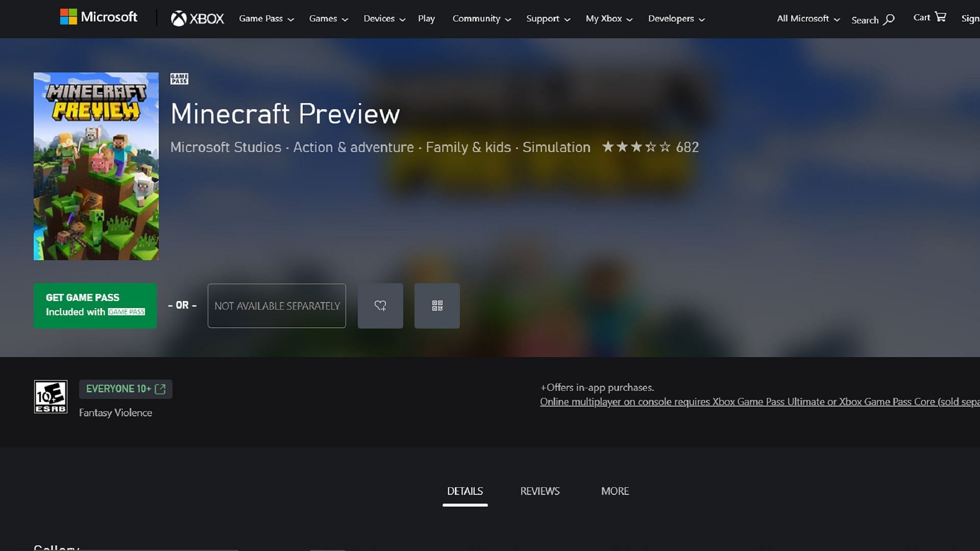This screenshot has width=980, height=551.
Task: Click the NOT AVAILABLE SEPARATELY button
Action: point(277,306)
